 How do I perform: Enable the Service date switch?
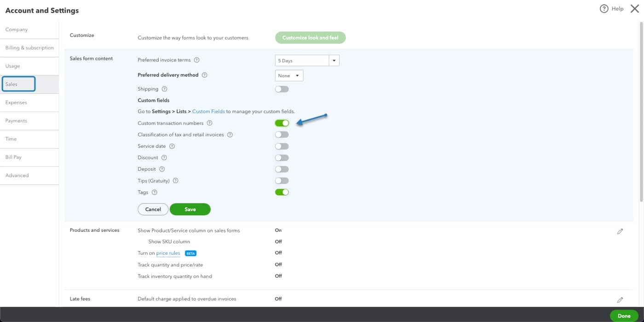coord(282,146)
